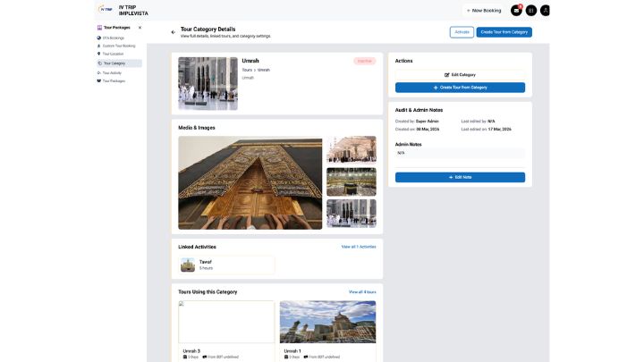Click Create Tour from Category in the header
The image size is (644, 362).
[x=504, y=32]
